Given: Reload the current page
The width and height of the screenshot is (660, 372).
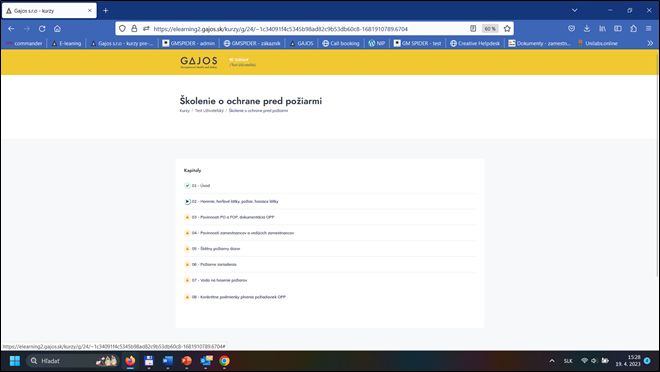Looking at the screenshot, I should coord(42,29).
